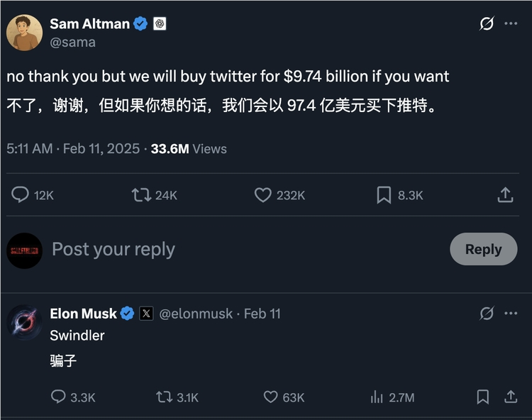Viewport: 532px width, 420px height.
Task: Open the @elonmusk handle link
Action: (x=196, y=314)
